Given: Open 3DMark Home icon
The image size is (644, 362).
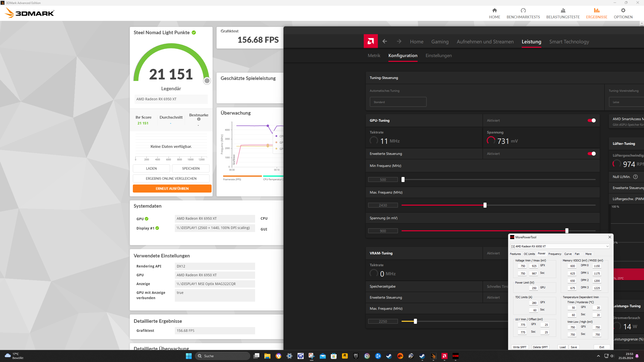Looking at the screenshot, I should coord(494,11).
